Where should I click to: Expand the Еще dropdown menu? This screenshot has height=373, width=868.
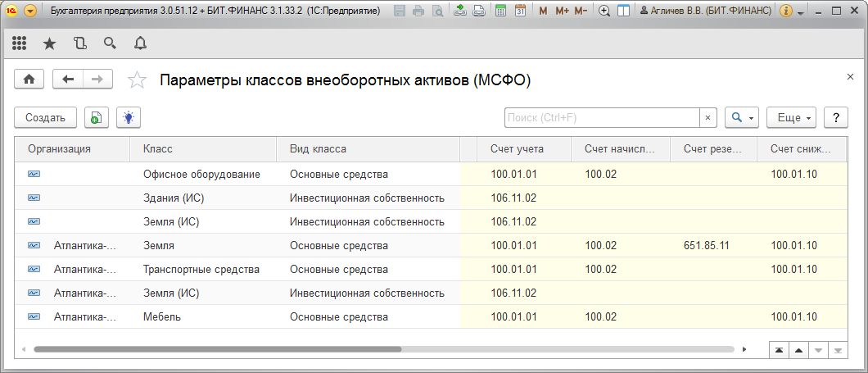tap(792, 118)
